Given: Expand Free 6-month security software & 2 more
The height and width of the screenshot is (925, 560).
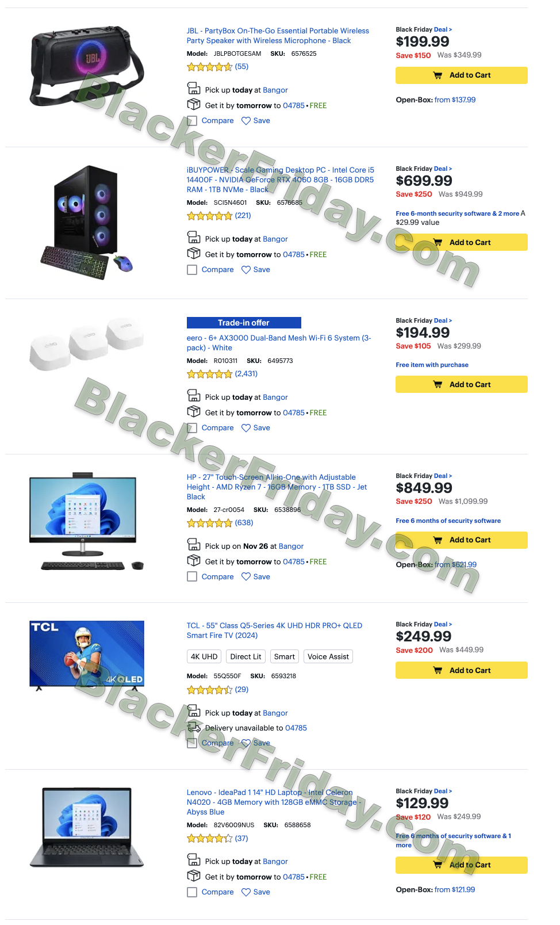Looking at the screenshot, I should (457, 213).
